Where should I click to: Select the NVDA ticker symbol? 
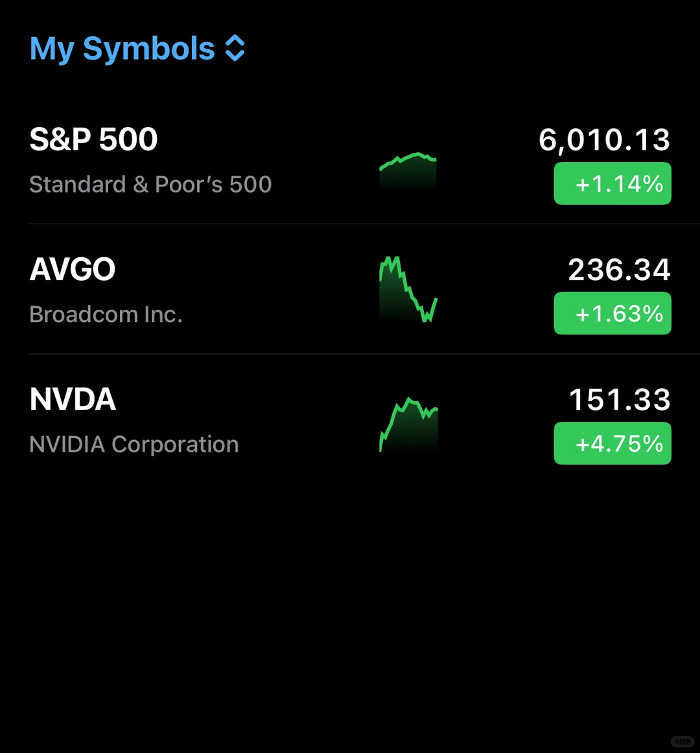click(x=73, y=399)
